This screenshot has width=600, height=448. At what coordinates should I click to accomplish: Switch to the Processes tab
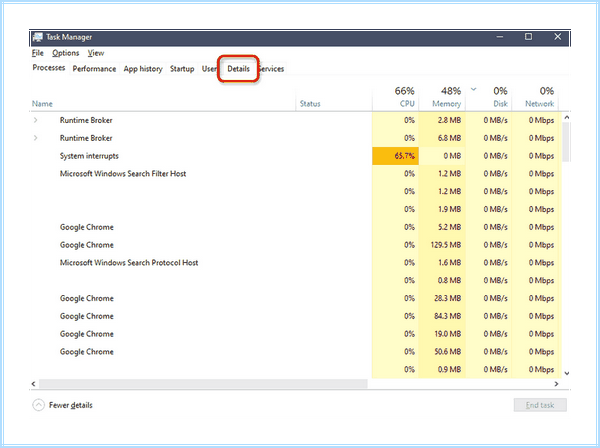point(49,68)
